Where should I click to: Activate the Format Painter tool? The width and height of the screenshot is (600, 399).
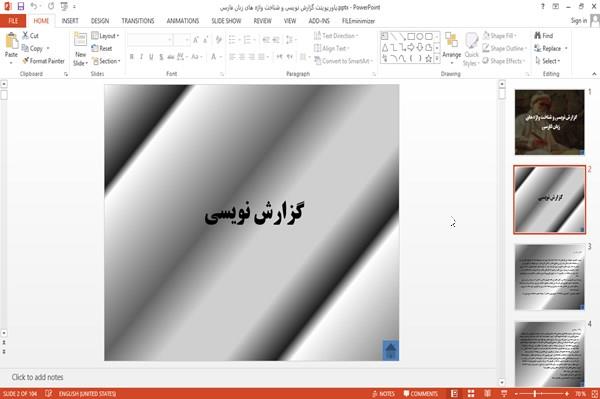[x=43, y=61]
